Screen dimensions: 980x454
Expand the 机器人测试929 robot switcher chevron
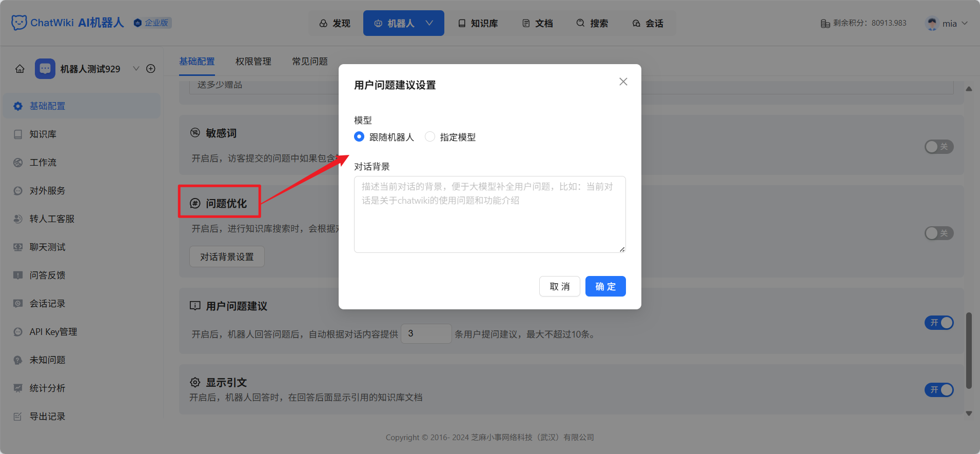[136, 68]
